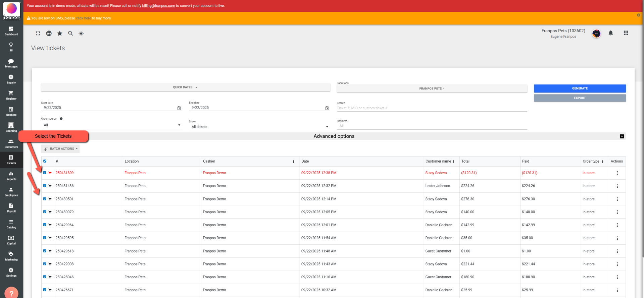Click the Export button
The height and width of the screenshot is (298, 644).
[580, 98]
